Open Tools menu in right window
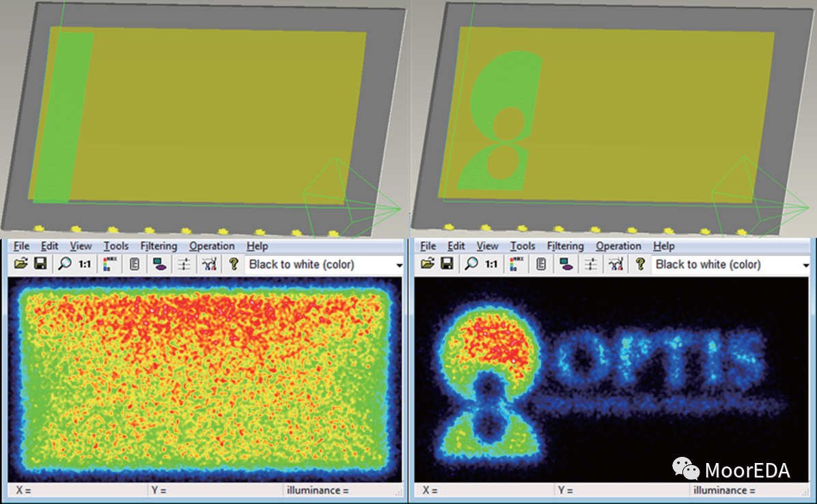817x504 pixels. click(522, 246)
